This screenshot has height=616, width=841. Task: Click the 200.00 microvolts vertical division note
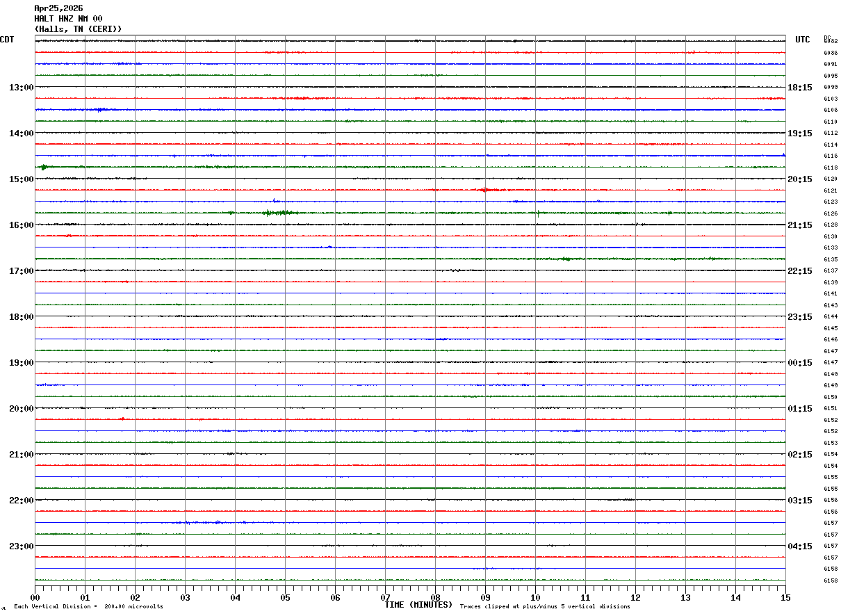[x=89, y=607]
